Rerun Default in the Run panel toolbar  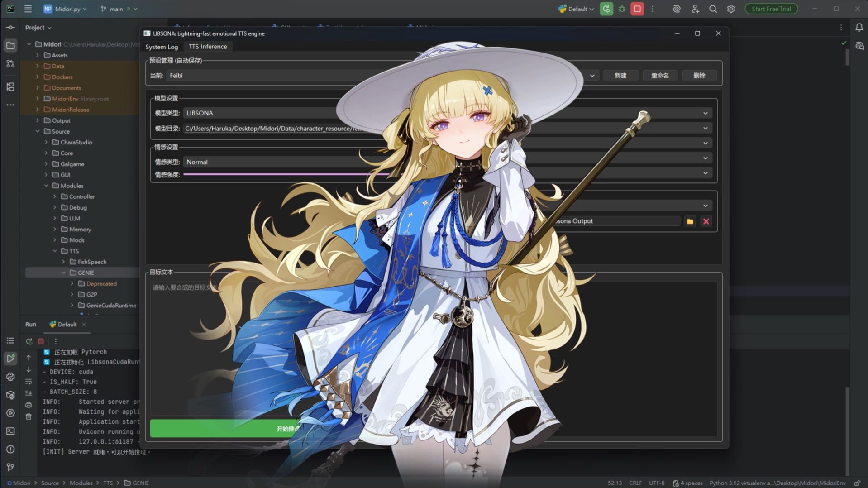(29, 341)
